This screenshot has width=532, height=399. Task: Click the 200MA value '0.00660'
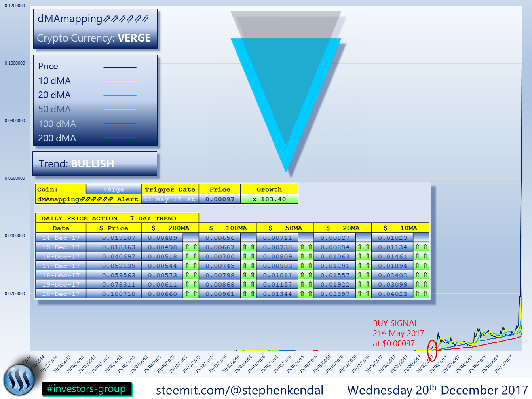(x=162, y=294)
